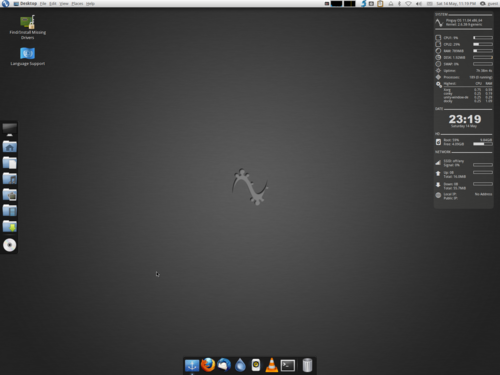Open the Pictures folder in the side dock
The width and height of the screenshot is (500, 375).
pyautogui.click(x=10, y=194)
